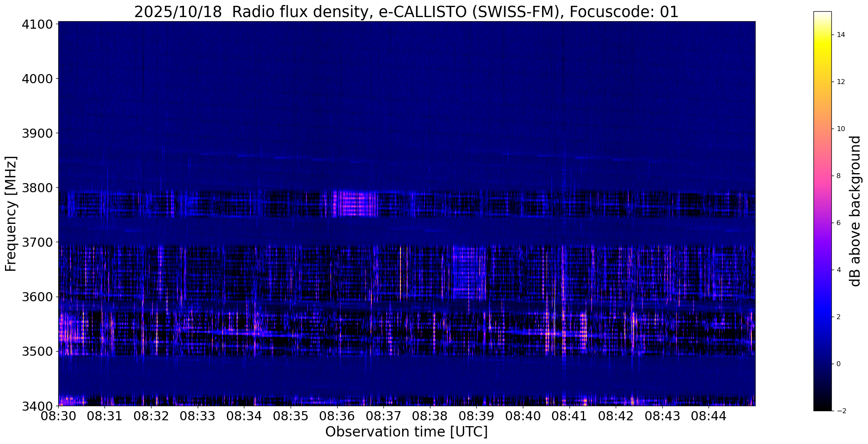Screen dimensions: 868x444
Task: Click the 3700 frequency tick label
Action: (x=37, y=242)
